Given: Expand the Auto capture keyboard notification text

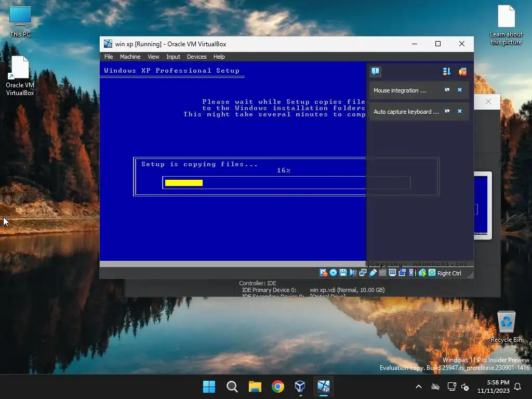Looking at the screenshot, I should pyautogui.click(x=406, y=112).
